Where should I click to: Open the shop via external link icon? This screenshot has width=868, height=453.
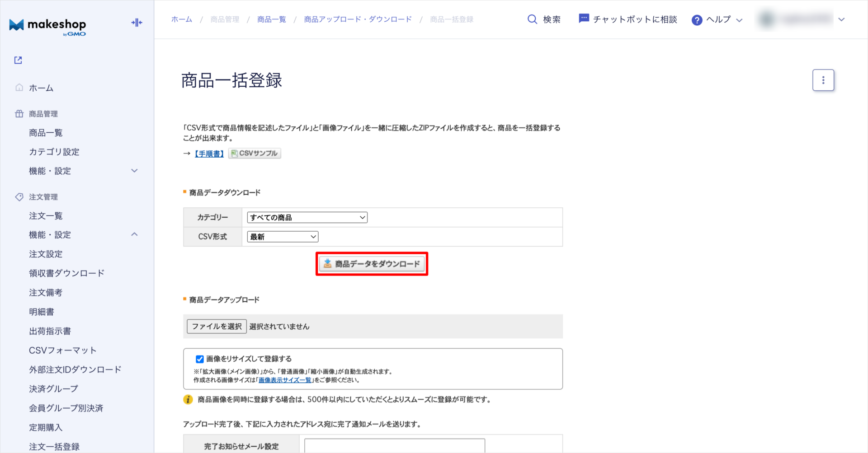(18, 60)
